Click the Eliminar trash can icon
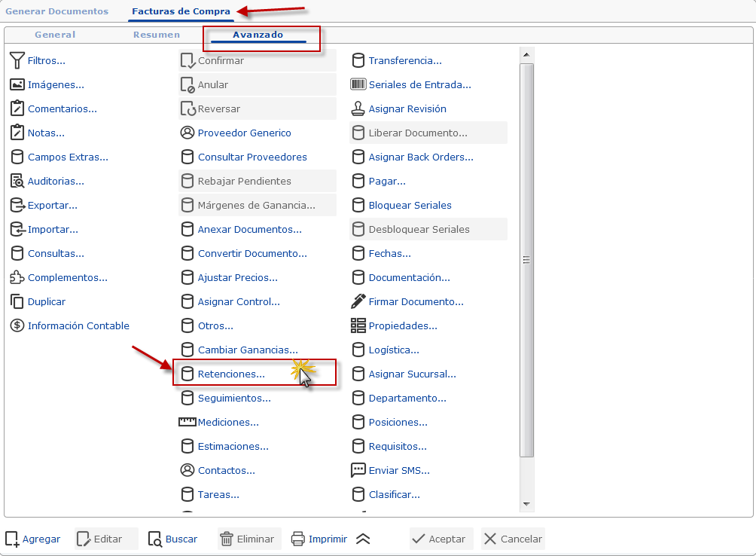Screen dimensions: 756x556 pos(227,539)
